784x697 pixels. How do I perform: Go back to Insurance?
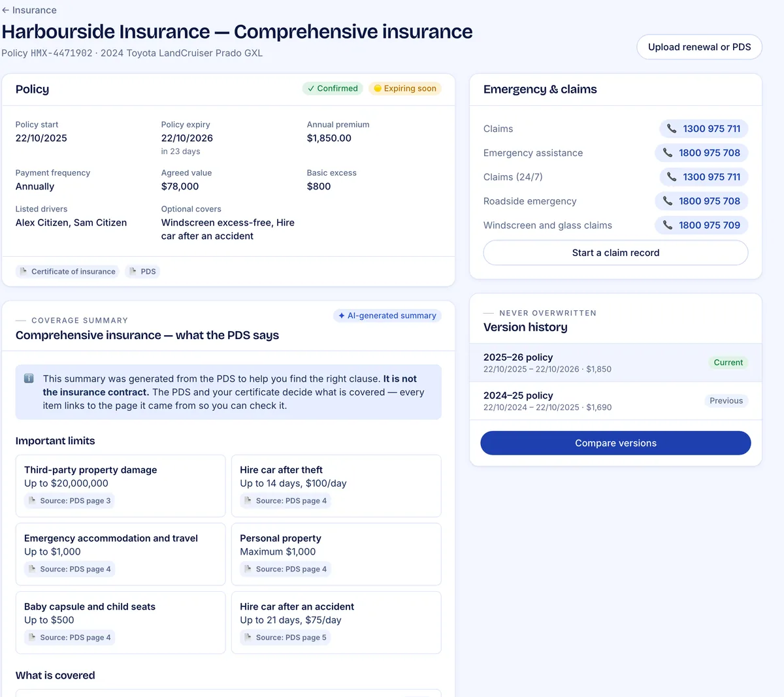pos(29,10)
